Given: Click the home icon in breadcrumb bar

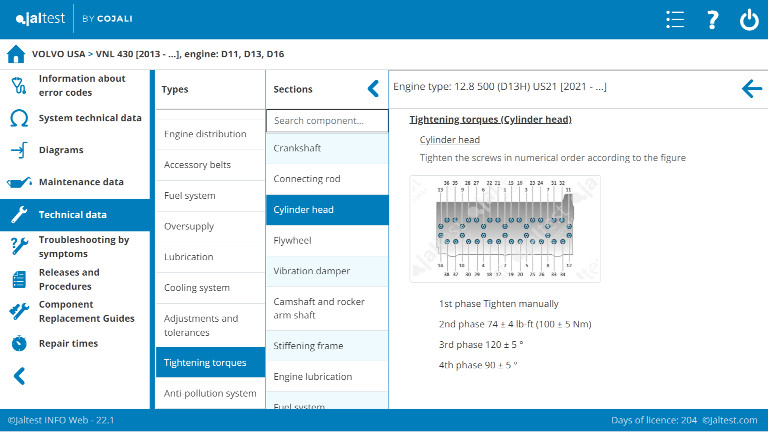Looking at the screenshot, I should (16, 54).
